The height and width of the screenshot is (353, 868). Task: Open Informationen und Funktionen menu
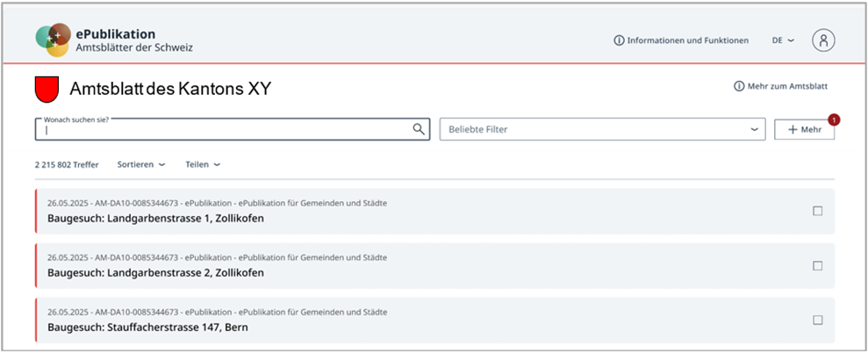[687, 40]
